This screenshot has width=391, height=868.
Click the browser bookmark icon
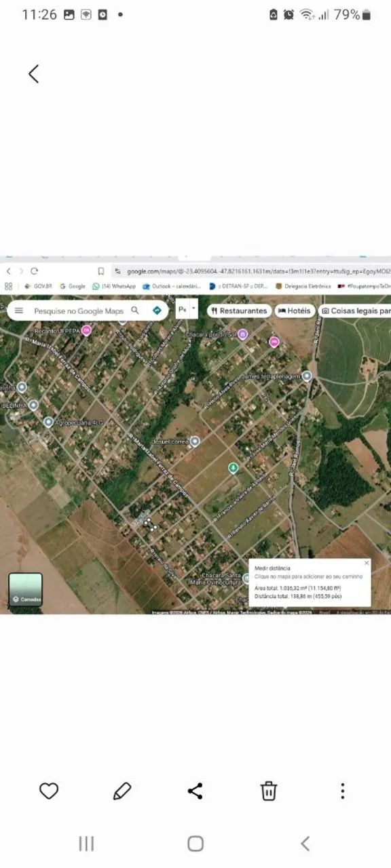101,271
